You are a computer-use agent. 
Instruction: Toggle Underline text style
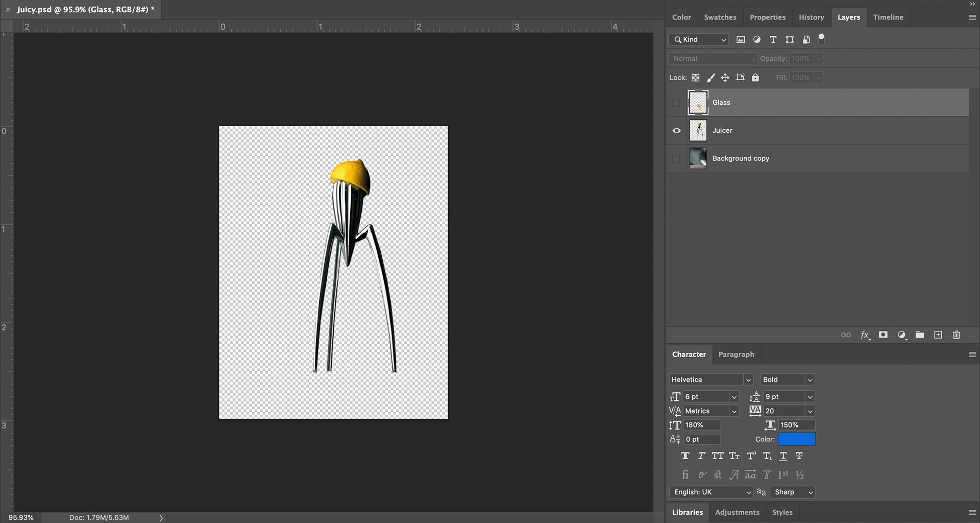click(x=783, y=456)
